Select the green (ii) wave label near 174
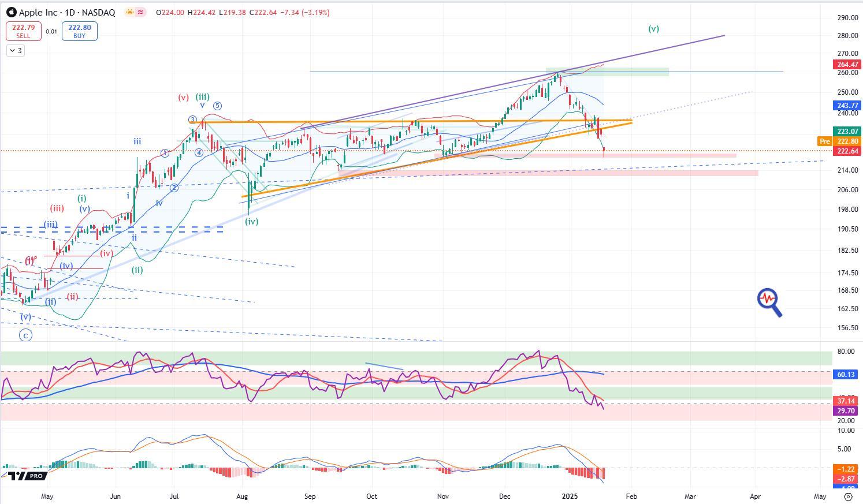Screen dimensions: 863x504 [137, 270]
